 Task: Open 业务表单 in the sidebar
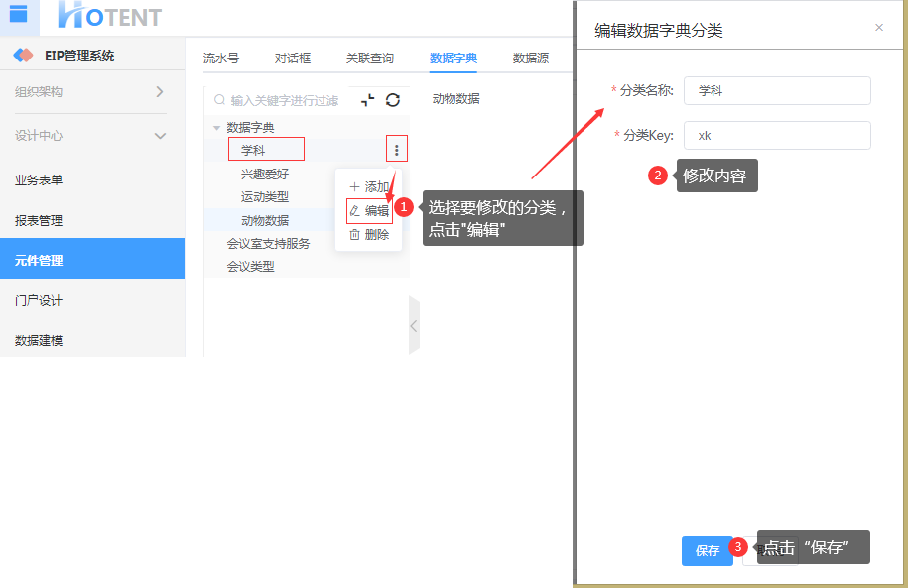[x=40, y=180]
